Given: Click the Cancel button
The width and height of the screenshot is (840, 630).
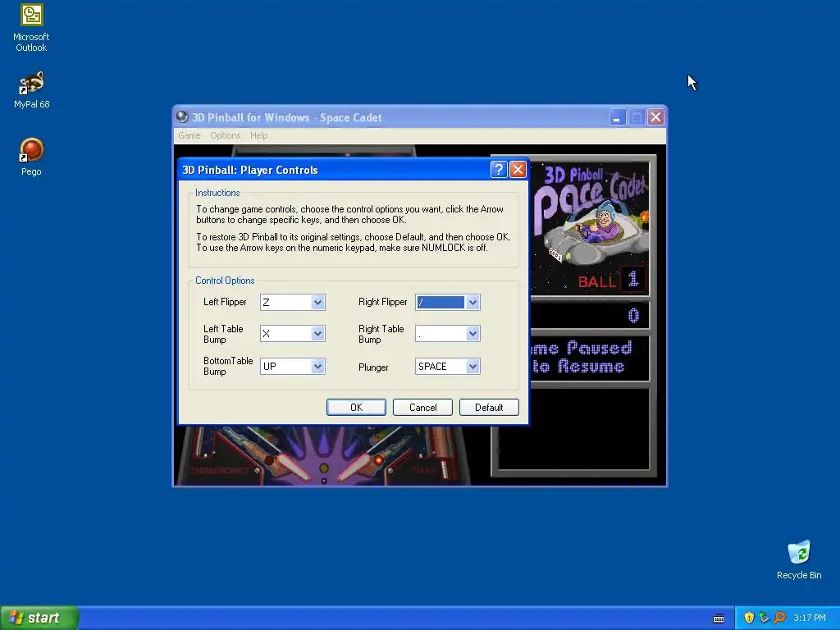Looking at the screenshot, I should coord(422,407).
